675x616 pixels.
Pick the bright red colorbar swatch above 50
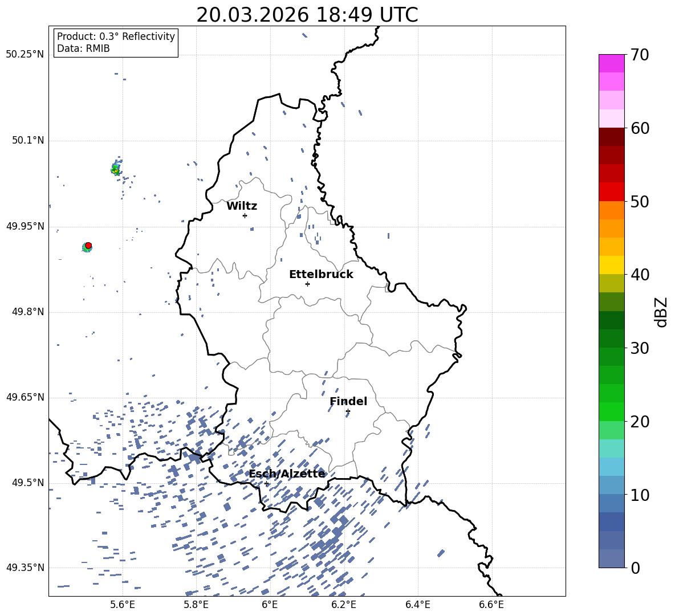[612, 191]
